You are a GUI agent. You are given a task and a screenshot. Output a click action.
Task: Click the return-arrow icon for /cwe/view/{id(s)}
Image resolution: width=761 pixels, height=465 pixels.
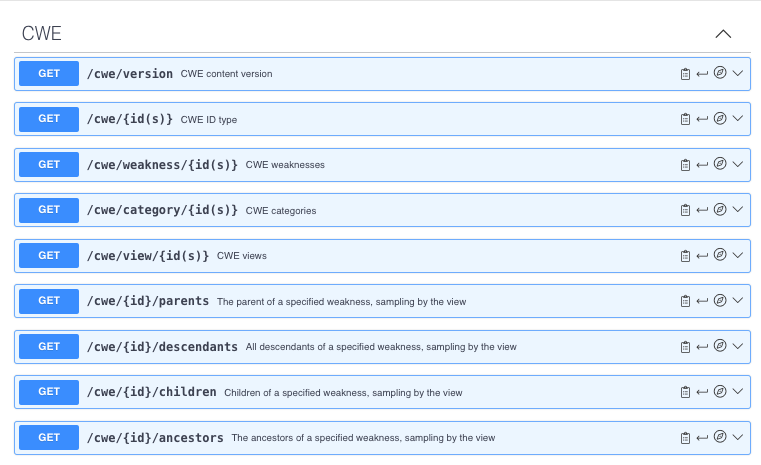tap(702, 255)
